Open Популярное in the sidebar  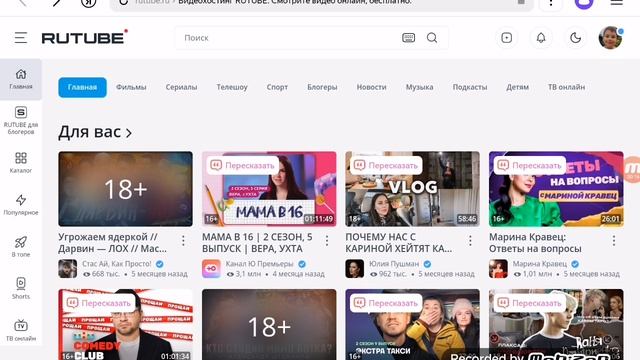point(21,204)
